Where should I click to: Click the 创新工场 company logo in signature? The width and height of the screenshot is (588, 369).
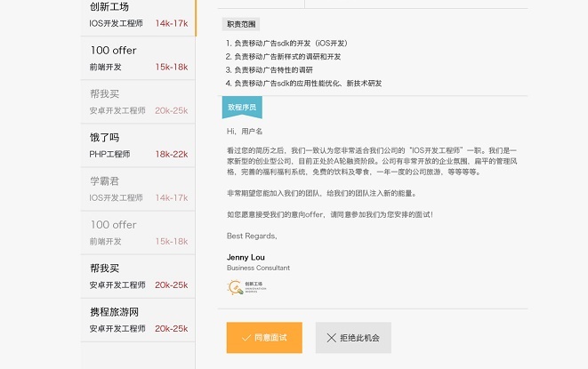click(246, 287)
